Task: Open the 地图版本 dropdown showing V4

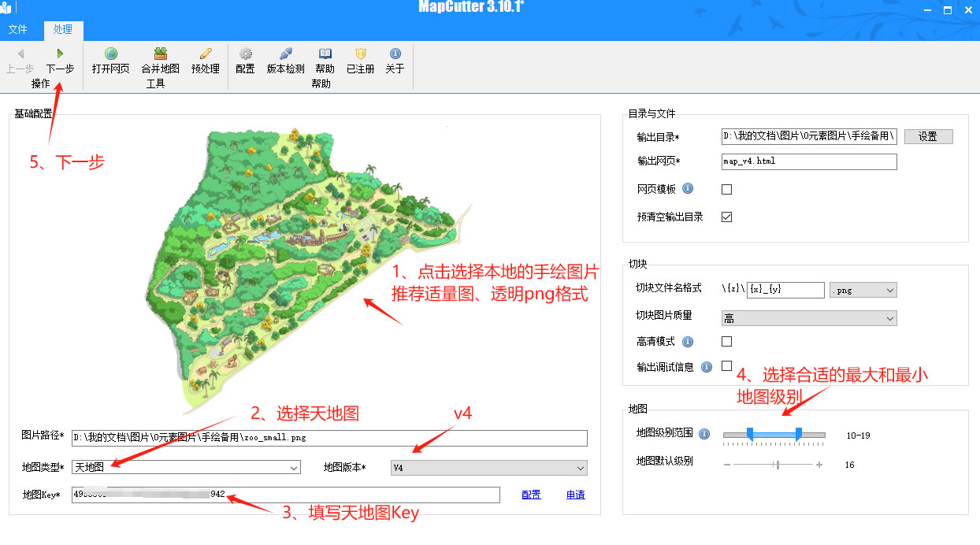Action: [489, 467]
